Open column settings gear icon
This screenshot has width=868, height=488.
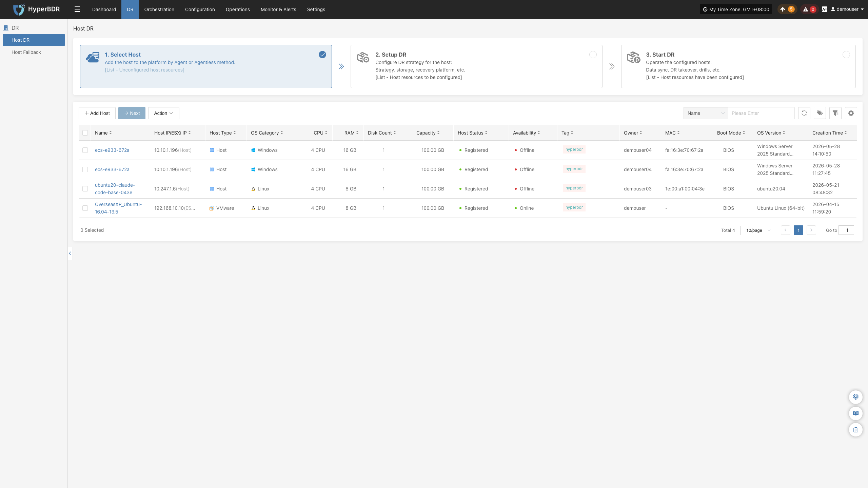point(851,113)
